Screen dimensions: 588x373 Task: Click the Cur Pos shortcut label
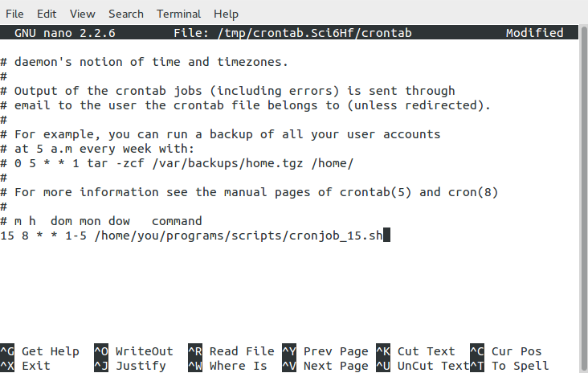click(x=517, y=351)
